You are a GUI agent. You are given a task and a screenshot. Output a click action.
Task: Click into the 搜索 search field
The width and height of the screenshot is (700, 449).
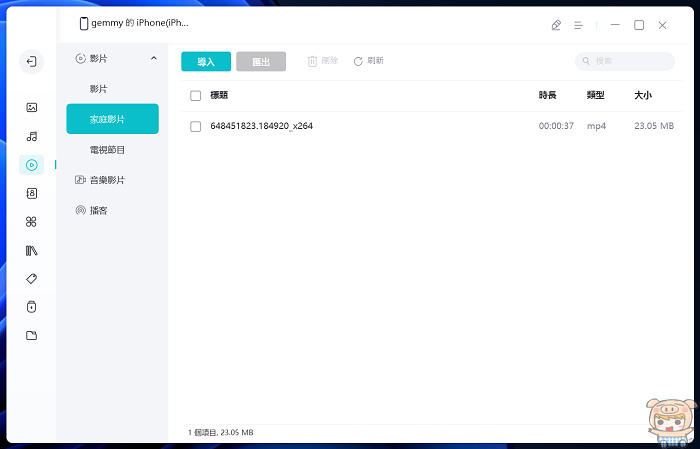pos(630,62)
